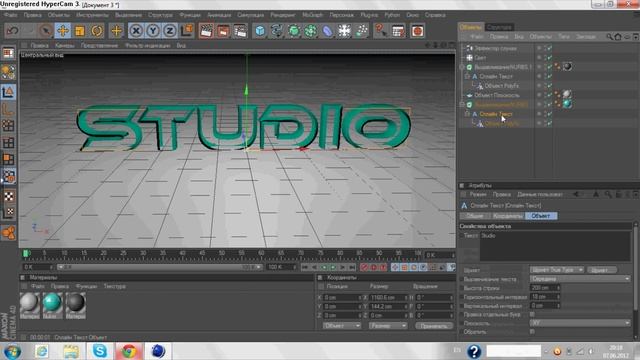640x360 pixels.
Task: Select the Object attribute tab
Action: [x=541, y=216]
